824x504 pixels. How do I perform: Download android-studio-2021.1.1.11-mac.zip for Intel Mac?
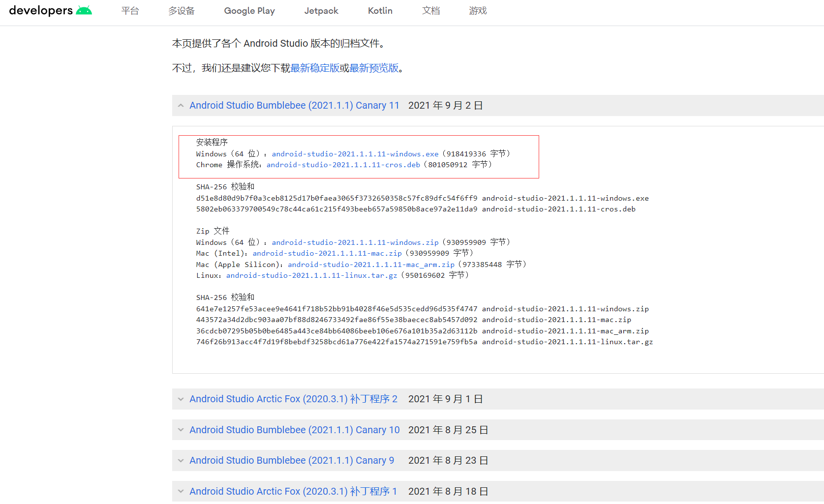(327, 253)
